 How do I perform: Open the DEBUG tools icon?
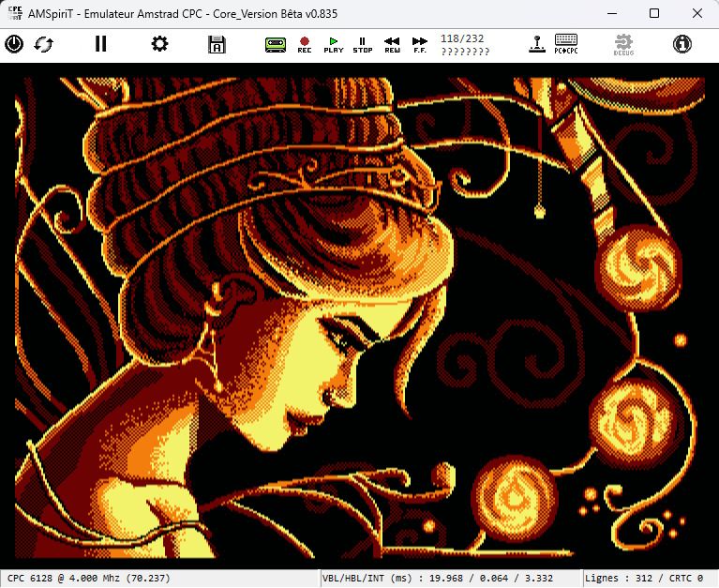pos(623,44)
